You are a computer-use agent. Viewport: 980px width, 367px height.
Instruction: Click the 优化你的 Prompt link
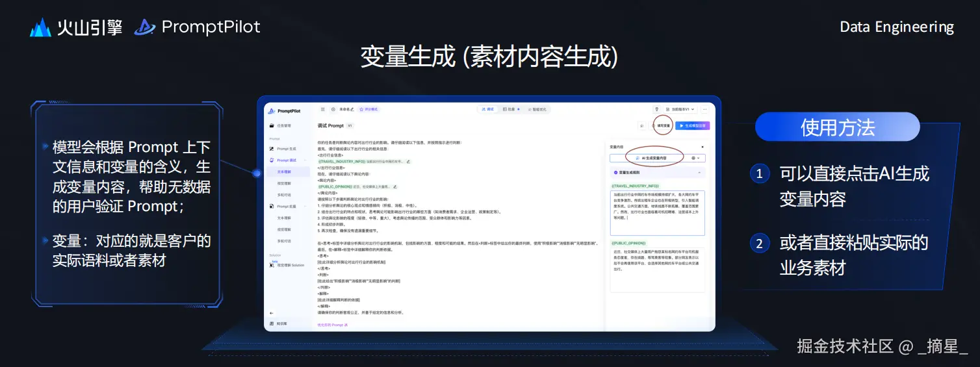click(333, 324)
